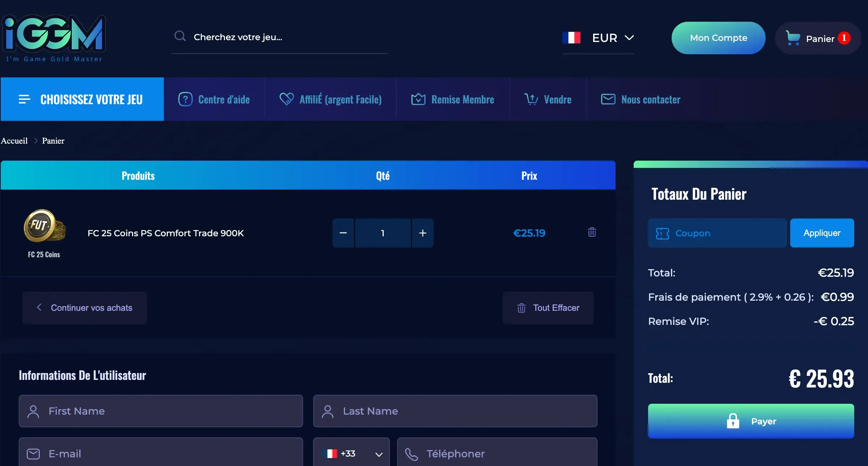Click the €25.19 item price

tap(529, 233)
